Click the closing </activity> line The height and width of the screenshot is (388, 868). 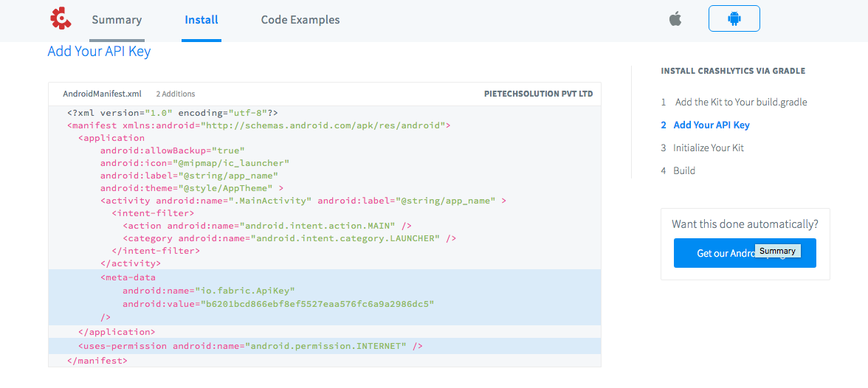point(131,263)
